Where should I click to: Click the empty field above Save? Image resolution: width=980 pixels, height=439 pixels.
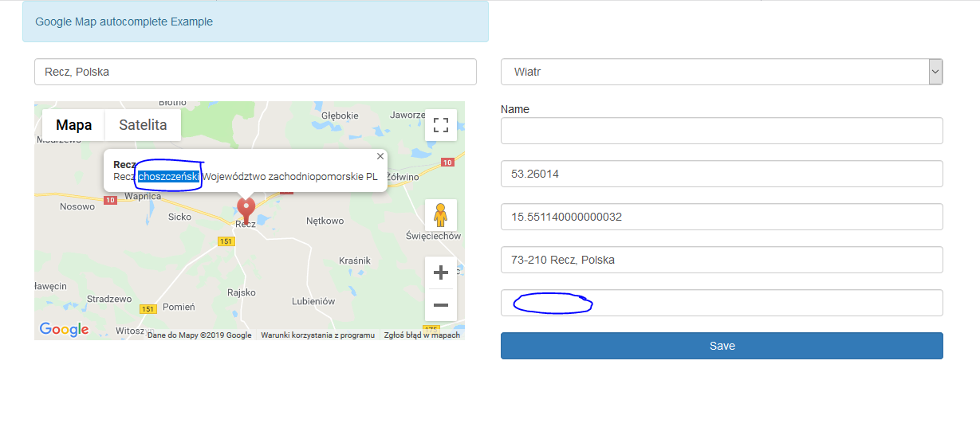tap(722, 303)
